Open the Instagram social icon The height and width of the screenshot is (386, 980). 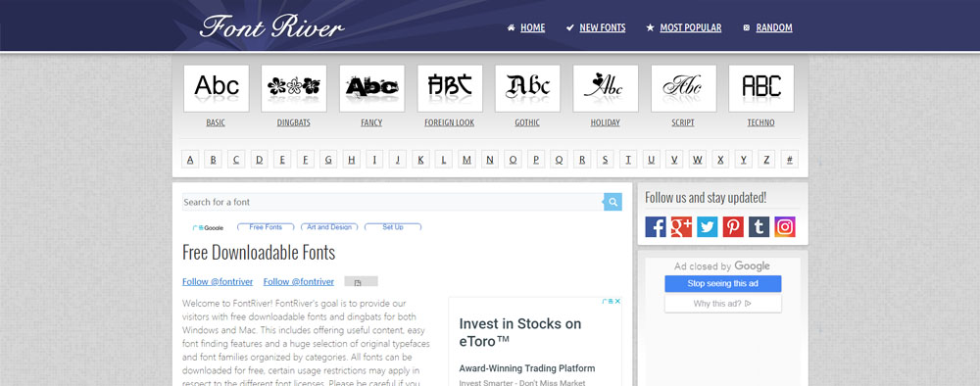click(785, 226)
